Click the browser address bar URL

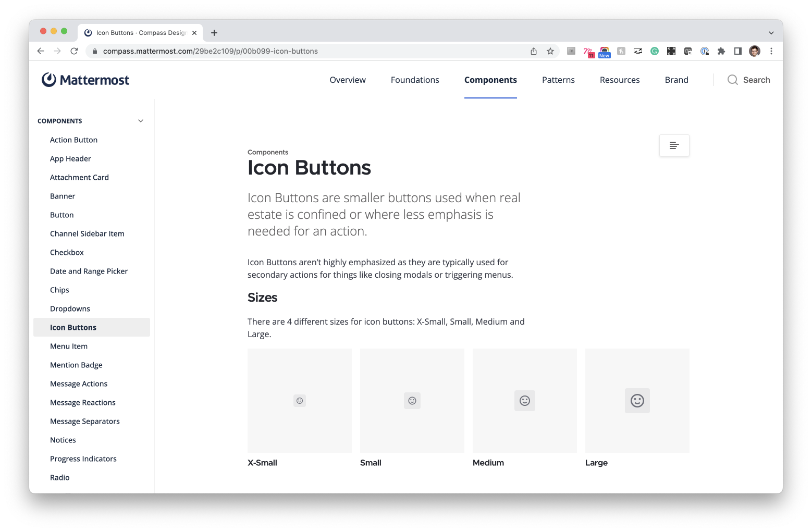211,51
